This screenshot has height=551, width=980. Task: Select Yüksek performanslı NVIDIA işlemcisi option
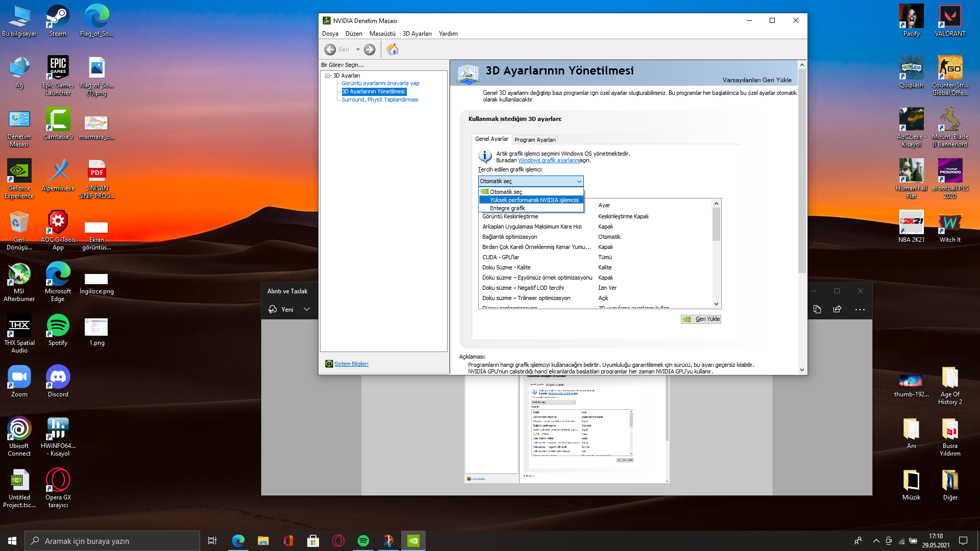[x=534, y=200]
